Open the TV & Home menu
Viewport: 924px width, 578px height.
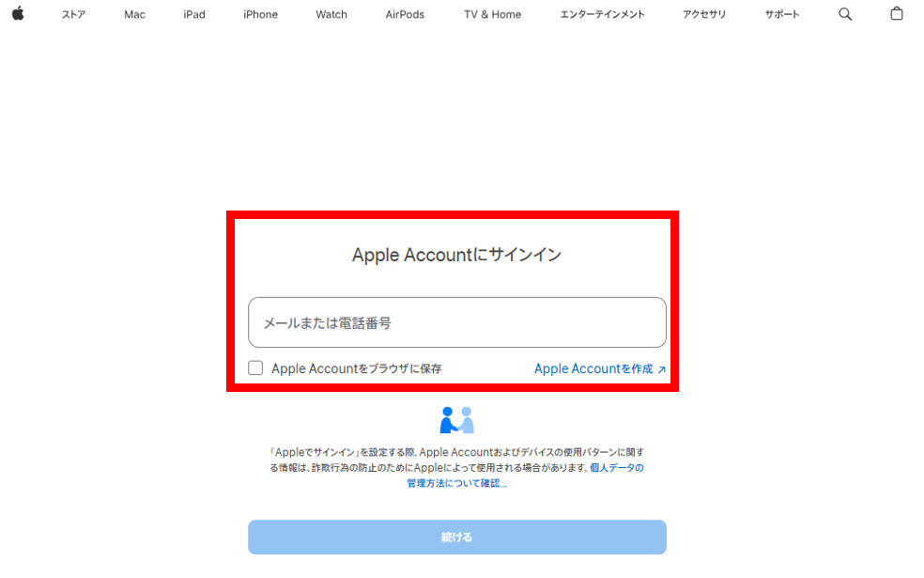coord(493,14)
